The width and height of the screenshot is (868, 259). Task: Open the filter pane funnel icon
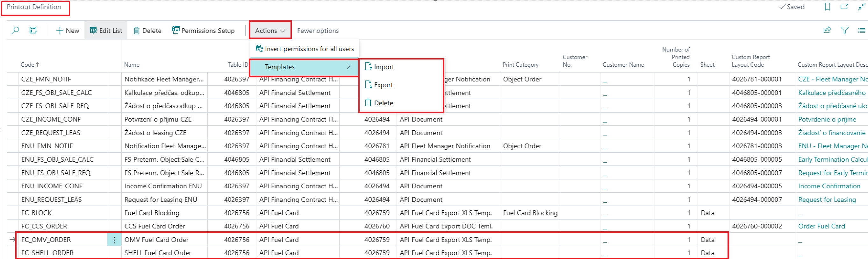pos(844,30)
